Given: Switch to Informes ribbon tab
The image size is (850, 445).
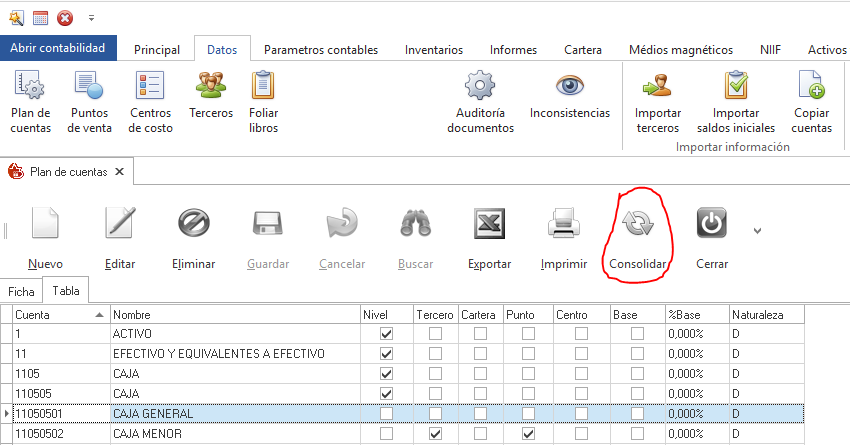Looking at the screenshot, I should click(x=513, y=49).
